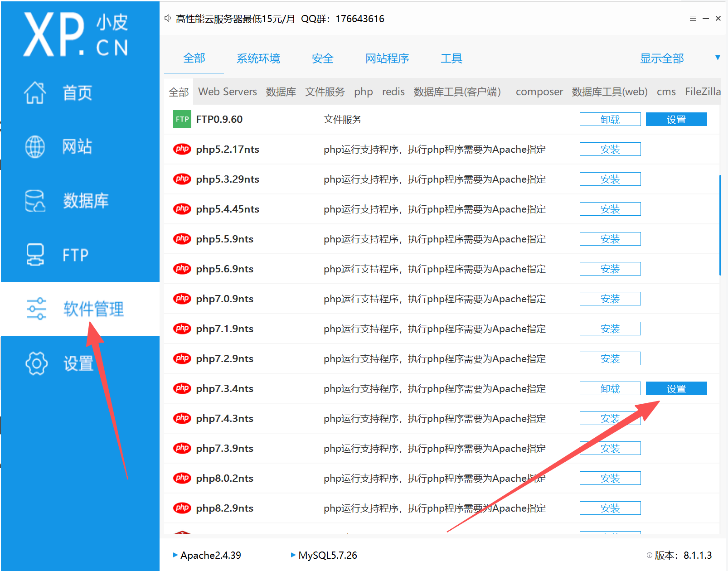
Task: Install php7.0.9nts with 安装 button
Action: pos(610,299)
